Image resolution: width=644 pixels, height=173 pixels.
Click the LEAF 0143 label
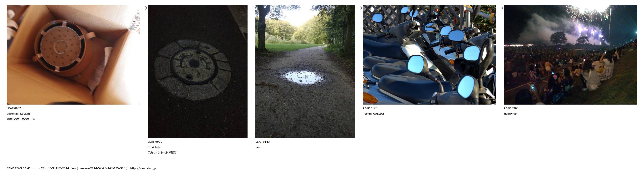(263, 142)
